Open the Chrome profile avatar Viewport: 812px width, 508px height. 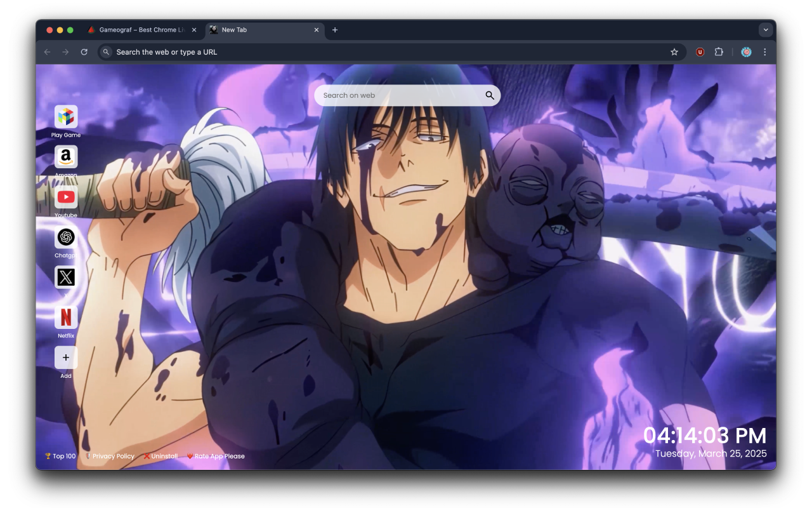(747, 52)
